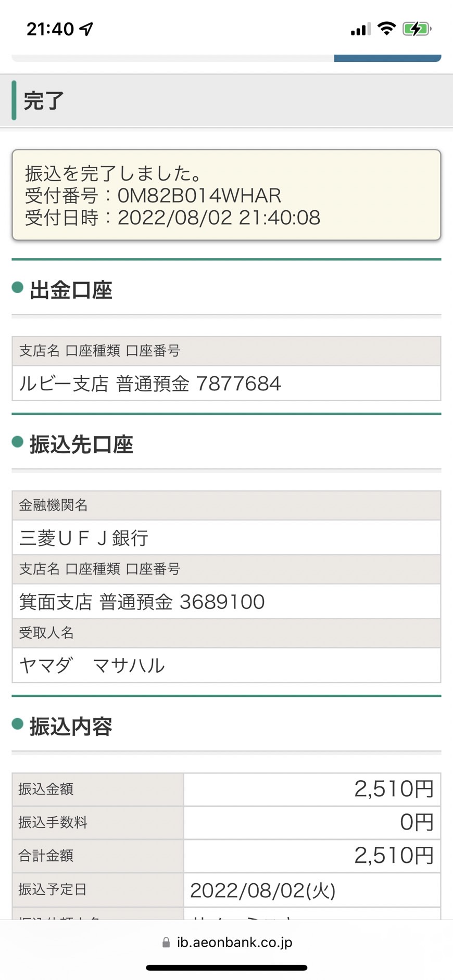Open the ib.aeonbank.co.jp address bar
This screenshot has height=980, width=453.
227,943
